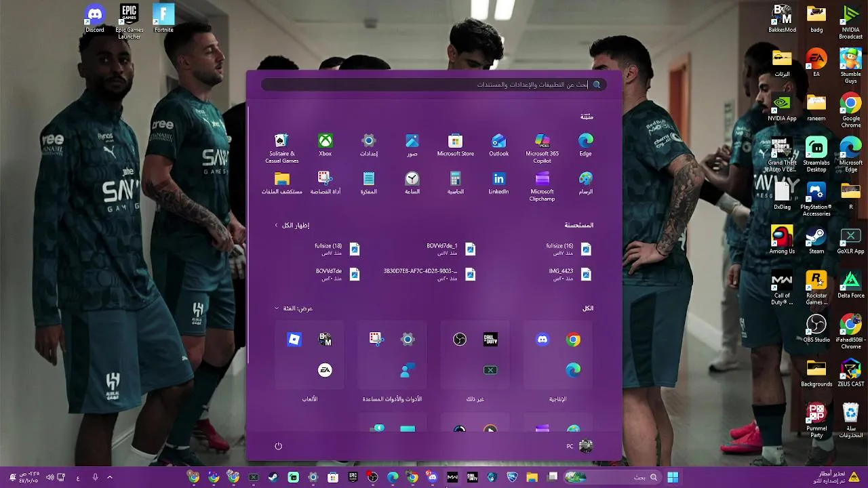Open pinned Microsoft Store app
Viewport: 868px width, 488px height.
click(x=455, y=145)
